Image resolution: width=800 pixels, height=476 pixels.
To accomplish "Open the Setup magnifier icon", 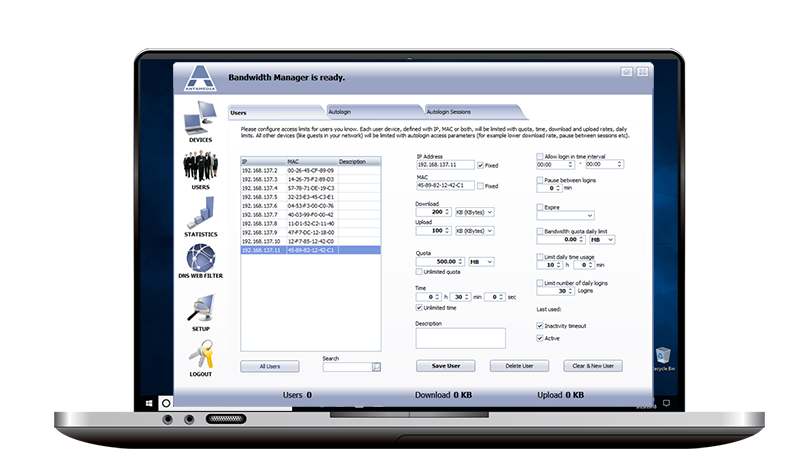I will (x=201, y=308).
